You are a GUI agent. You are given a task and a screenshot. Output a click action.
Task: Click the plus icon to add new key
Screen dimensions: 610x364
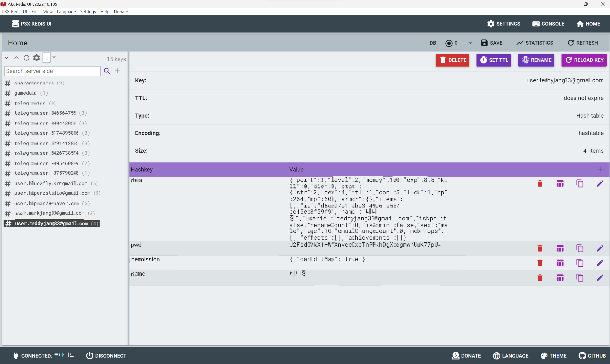(117, 71)
